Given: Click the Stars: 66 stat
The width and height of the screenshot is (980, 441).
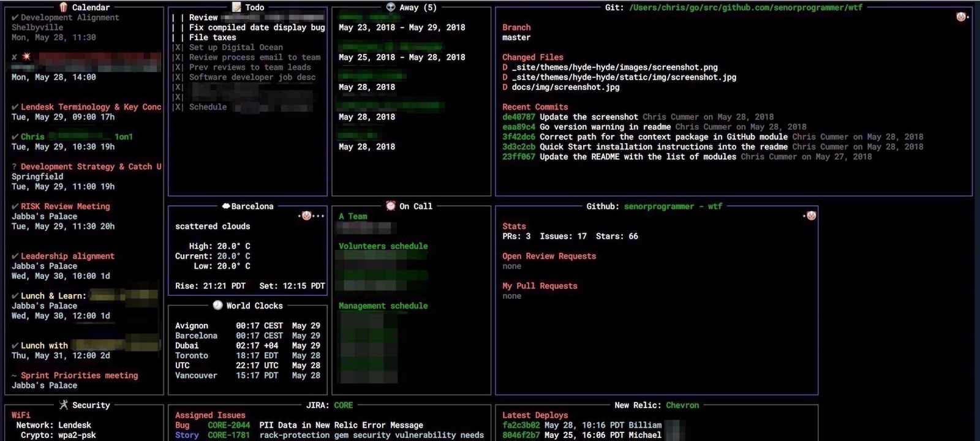Looking at the screenshot, I should [617, 236].
